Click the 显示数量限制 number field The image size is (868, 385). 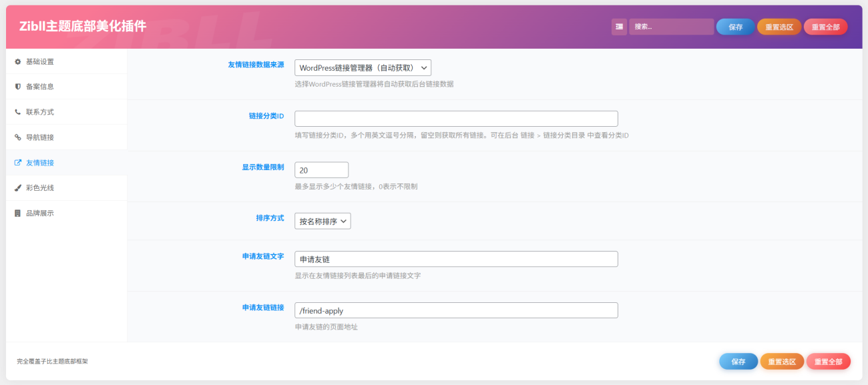pos(321,170)
